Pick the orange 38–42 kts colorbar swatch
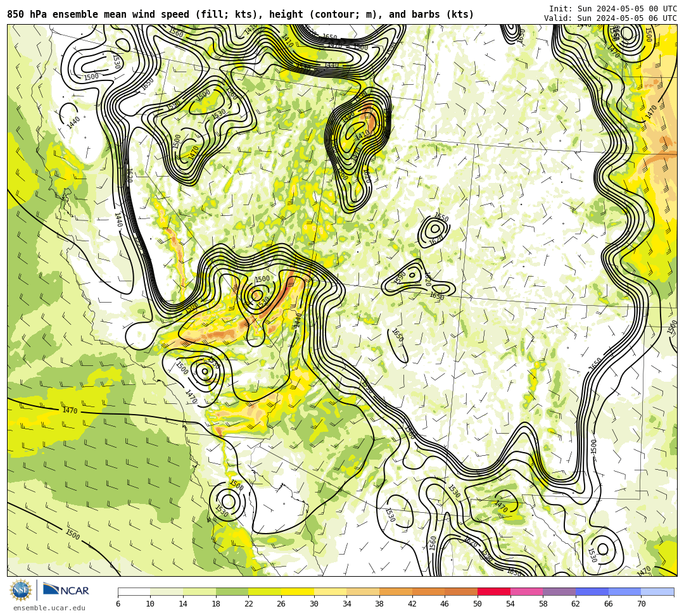 396,591
